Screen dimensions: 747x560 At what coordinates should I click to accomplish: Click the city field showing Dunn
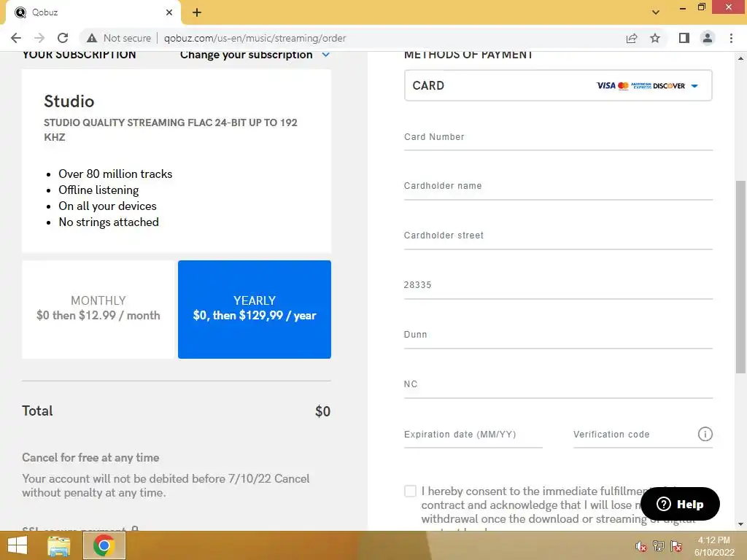(x=558, y=335)
